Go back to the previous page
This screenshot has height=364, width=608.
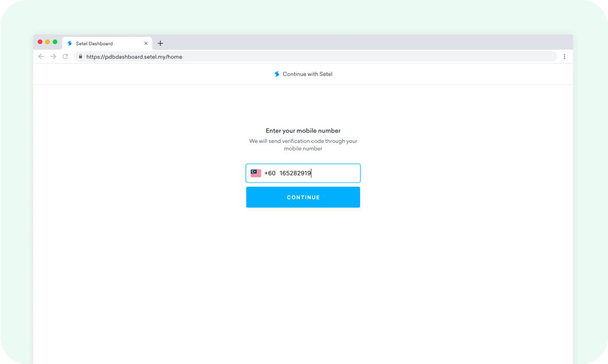(x=41, y=56)
